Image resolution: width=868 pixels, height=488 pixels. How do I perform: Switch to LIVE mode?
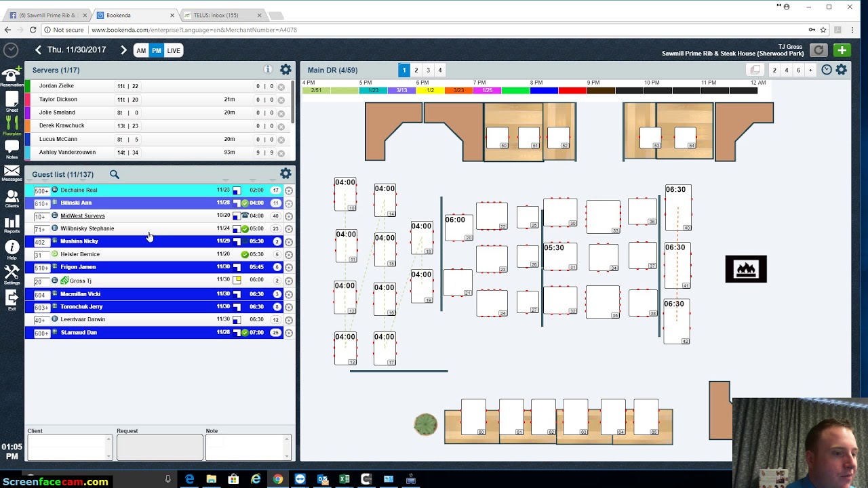click(174, 51)
